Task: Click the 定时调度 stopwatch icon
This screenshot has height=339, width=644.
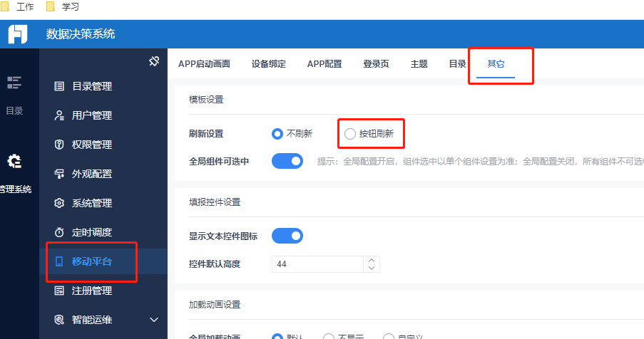Action: (59, 232)
